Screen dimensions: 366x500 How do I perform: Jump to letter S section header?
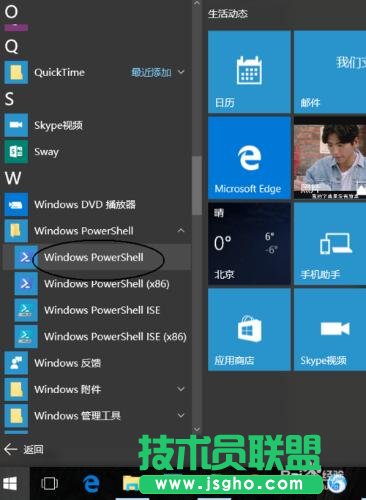point(9,99)
